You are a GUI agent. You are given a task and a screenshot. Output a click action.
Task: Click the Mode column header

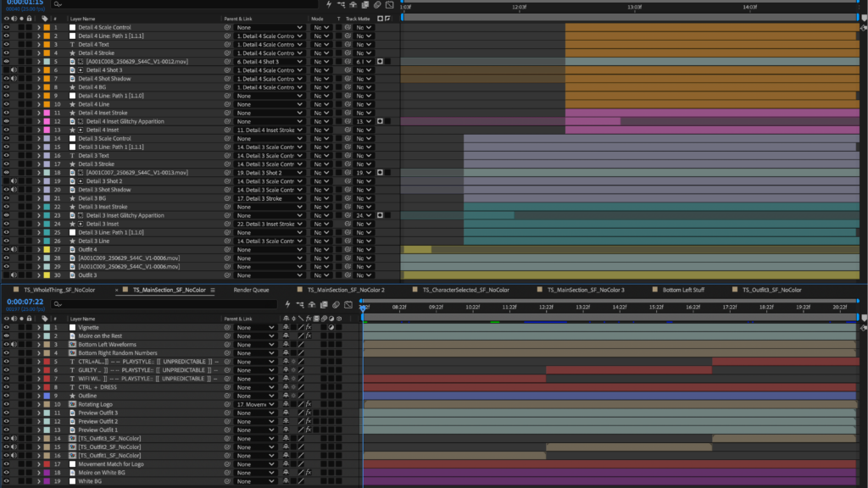pos(317,19)
